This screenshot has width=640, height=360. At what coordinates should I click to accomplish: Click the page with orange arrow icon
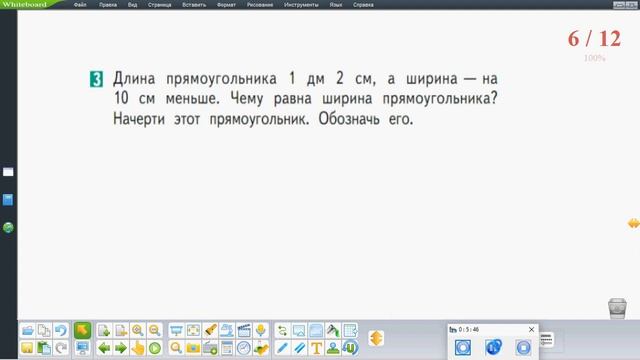(121, 330)
